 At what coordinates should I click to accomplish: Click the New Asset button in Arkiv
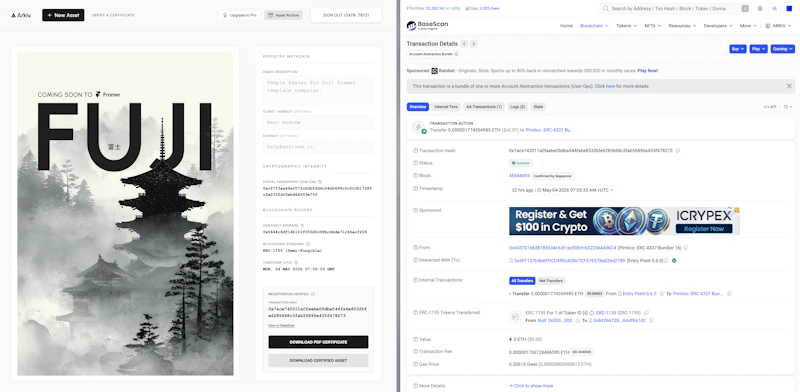pyautogui.click(x=63, y=15)
